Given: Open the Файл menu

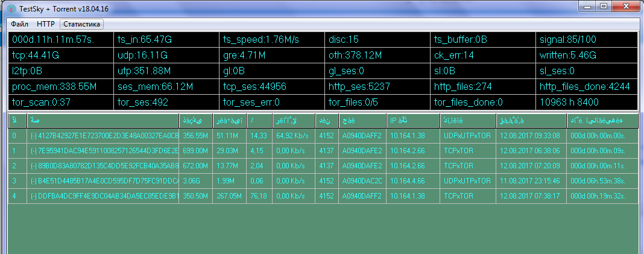Looking at the screenshot, I should tap(20, 24).
